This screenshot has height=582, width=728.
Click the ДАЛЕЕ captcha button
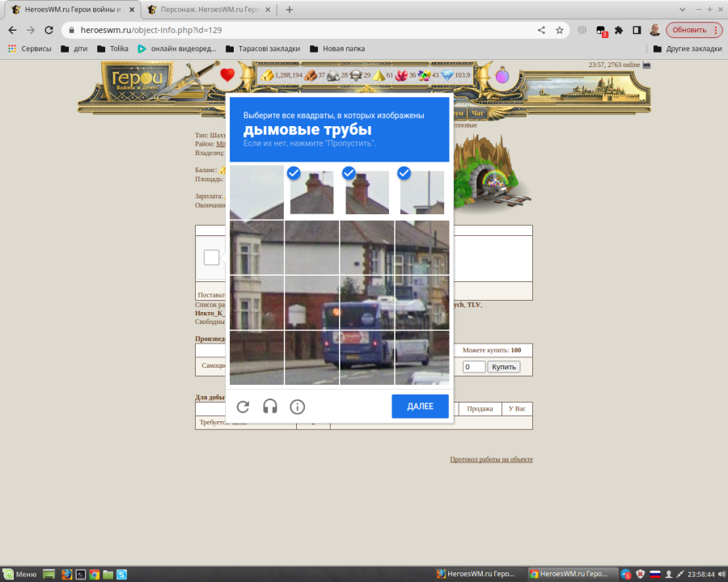[x=420, y=407]
